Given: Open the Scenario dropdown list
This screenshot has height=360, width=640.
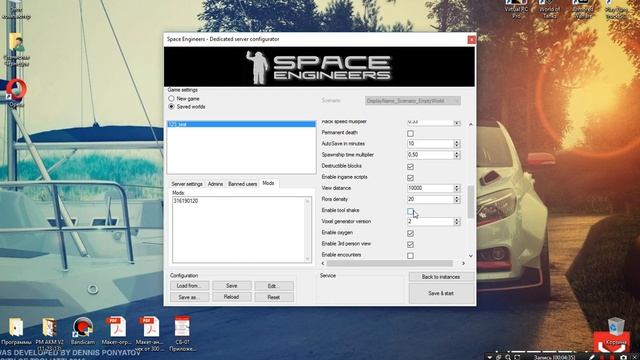Looking at the screenshot, I should tap(413, 101).
